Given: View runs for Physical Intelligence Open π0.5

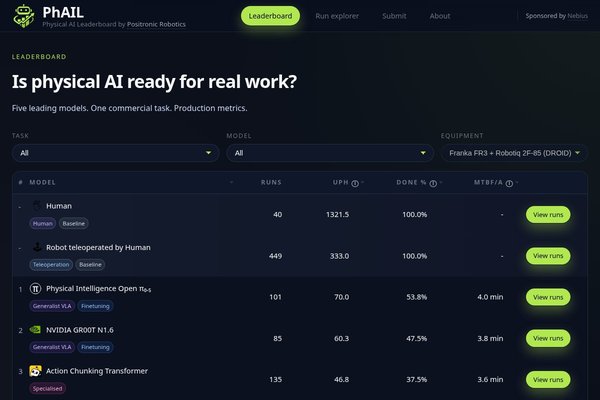Looking at the screenshot, I should click(x=548, y=297).
